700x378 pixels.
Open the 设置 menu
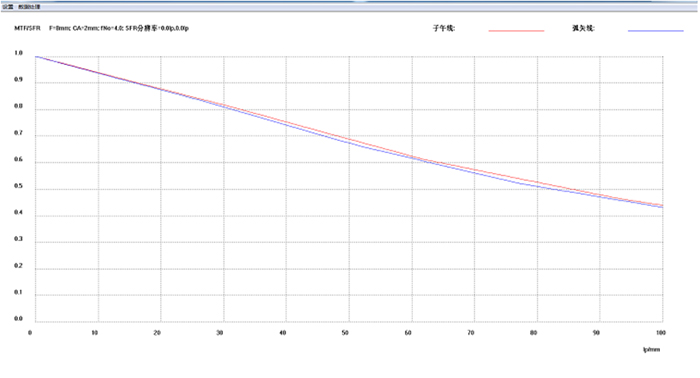pyautogui.click(x=8, y=7)
